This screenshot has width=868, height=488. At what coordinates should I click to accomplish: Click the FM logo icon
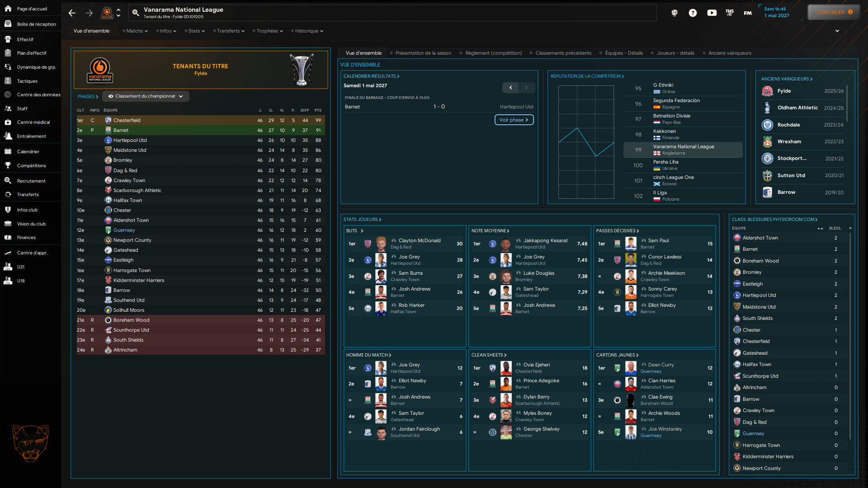click(748, 13)
